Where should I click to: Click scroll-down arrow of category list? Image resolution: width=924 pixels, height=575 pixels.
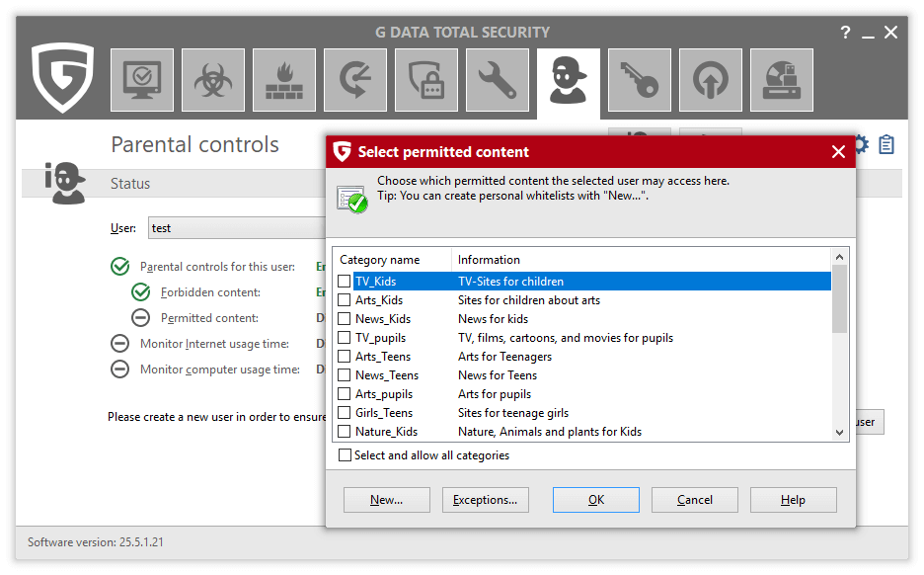[840, 432]
